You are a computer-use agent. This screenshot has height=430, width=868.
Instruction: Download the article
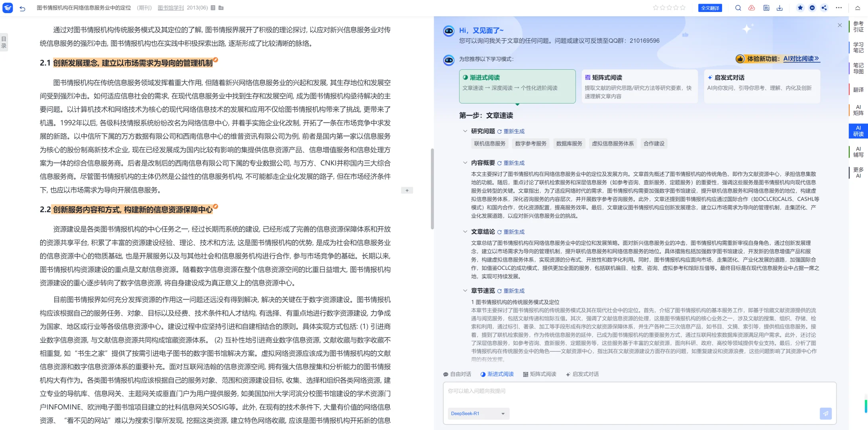point(780,8)
